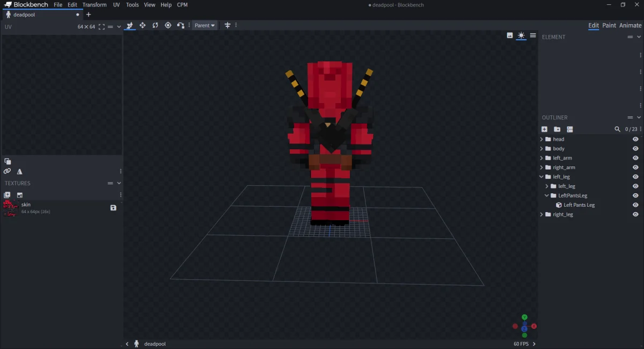Toggle visibility of head group

(635, 139)
